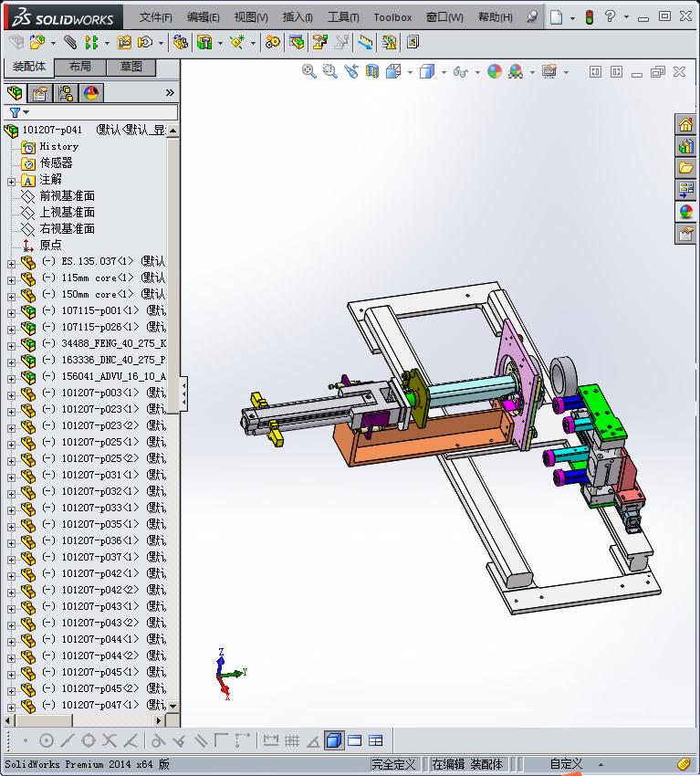
Task: Click the Mate paperclip icon
Action: pyautogui.click(x=70, y=43)
